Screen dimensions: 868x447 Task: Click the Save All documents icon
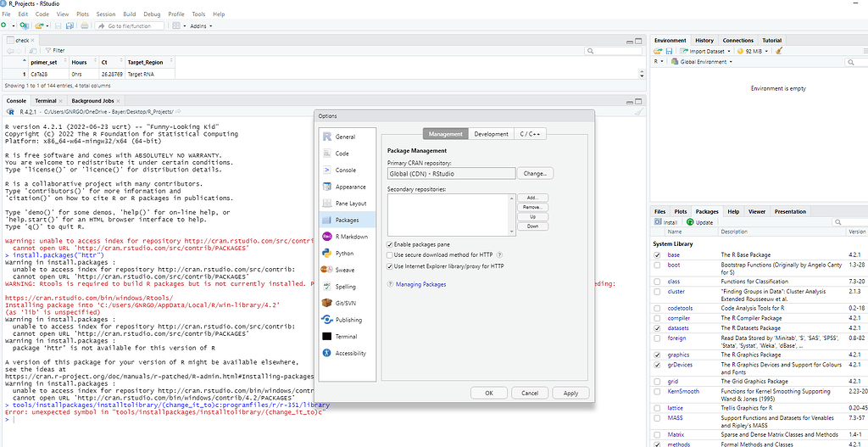tap(70, 25)
